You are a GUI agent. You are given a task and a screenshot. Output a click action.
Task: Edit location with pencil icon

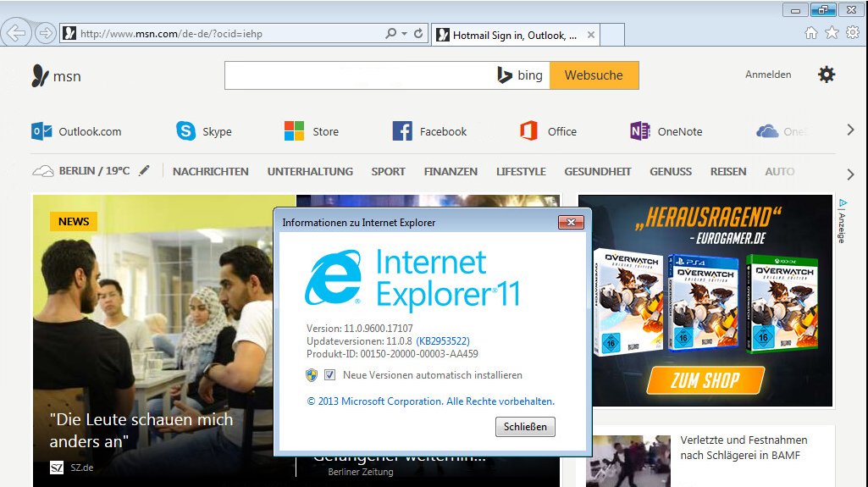[144, 170]
